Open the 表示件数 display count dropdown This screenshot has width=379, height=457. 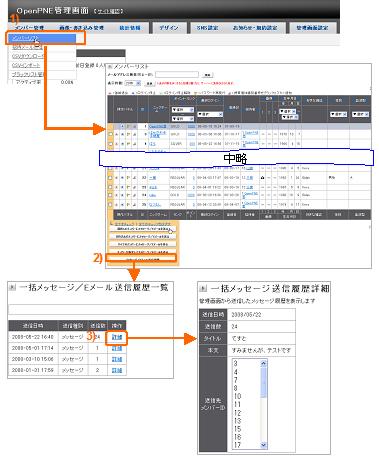133,83
